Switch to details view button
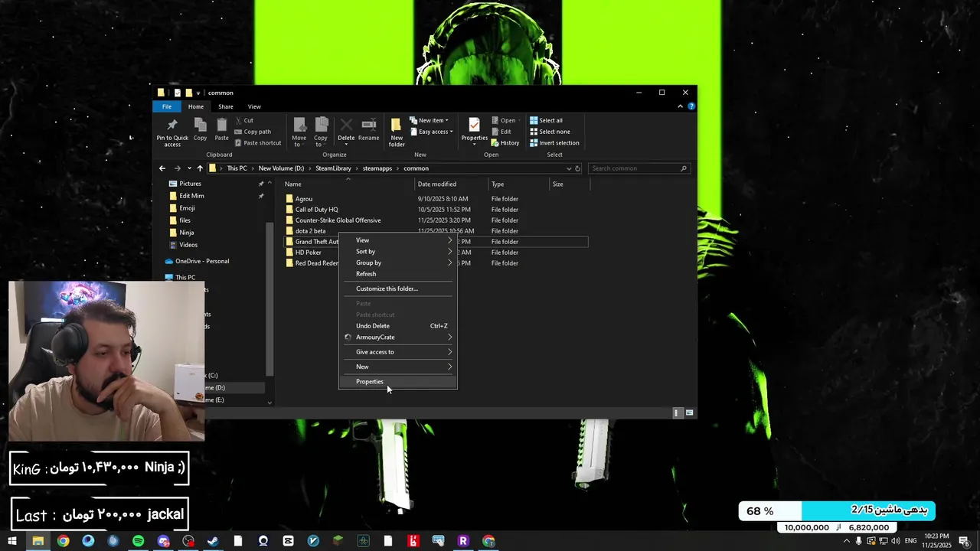 pyautogui.click(x=676, y=412)
